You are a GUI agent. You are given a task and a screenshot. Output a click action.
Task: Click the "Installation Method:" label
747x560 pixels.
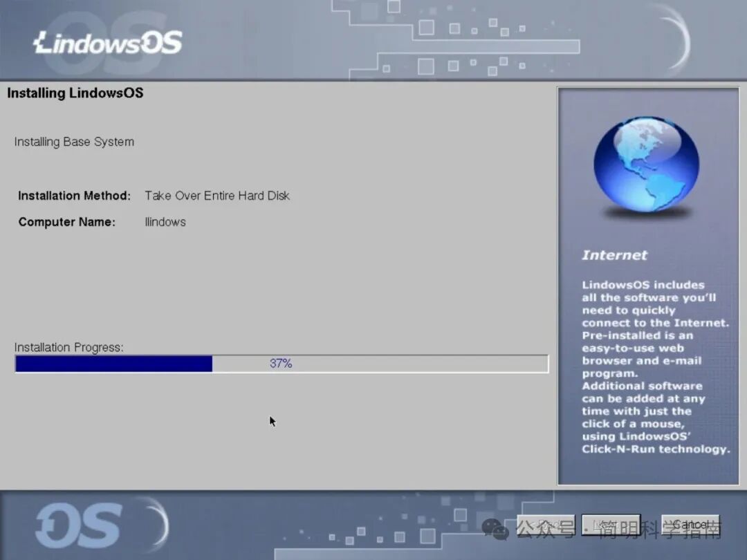74,196
